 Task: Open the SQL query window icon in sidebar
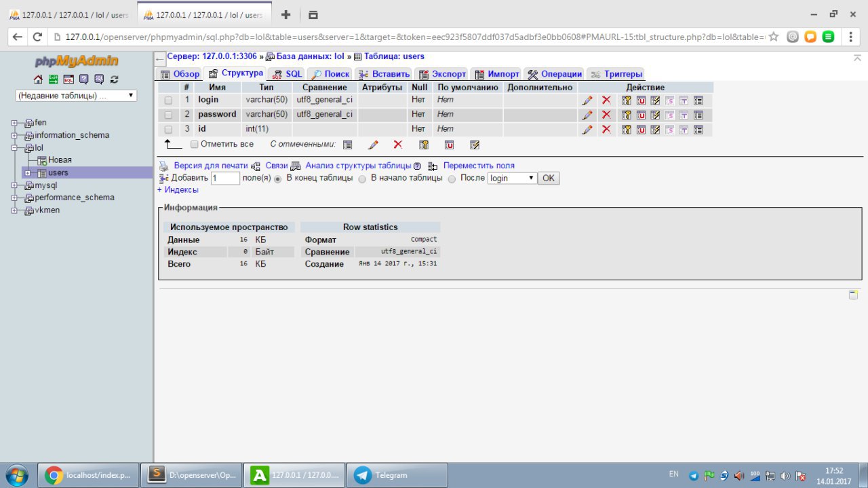click(x=68, y=79)
